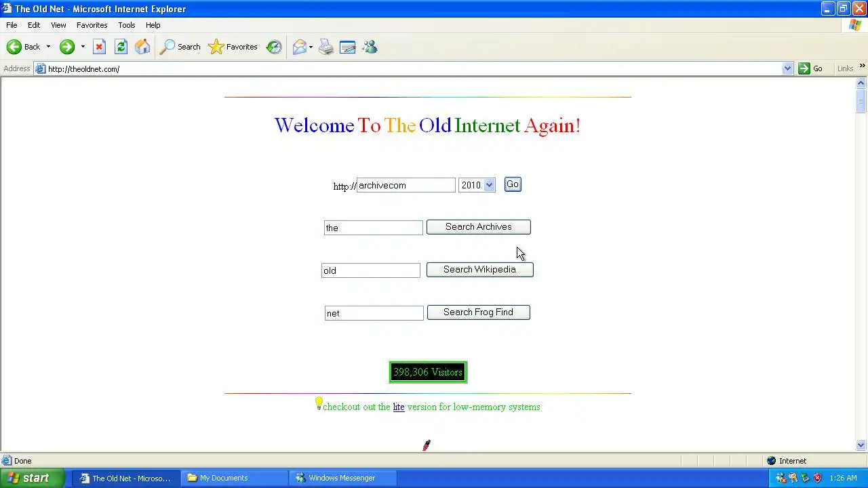
Task: Click the page icon in address bar
Action: (x=41, y=68)
